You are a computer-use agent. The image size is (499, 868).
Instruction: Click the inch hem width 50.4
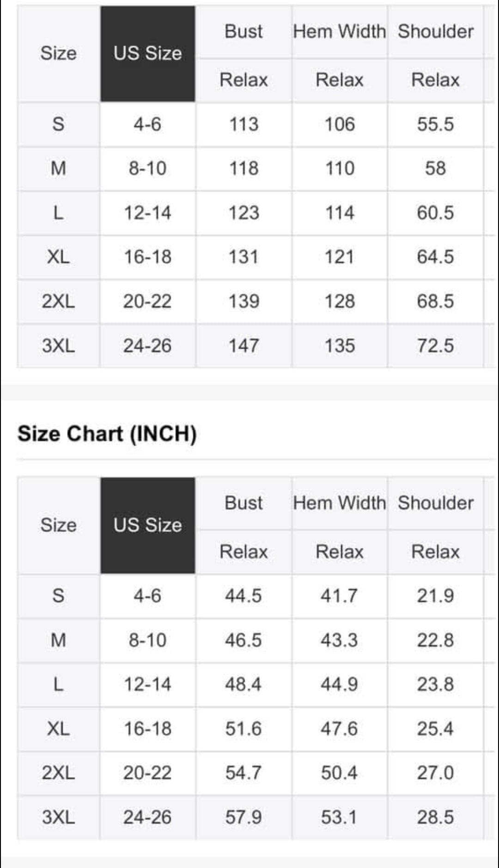[x=340, y=773]
